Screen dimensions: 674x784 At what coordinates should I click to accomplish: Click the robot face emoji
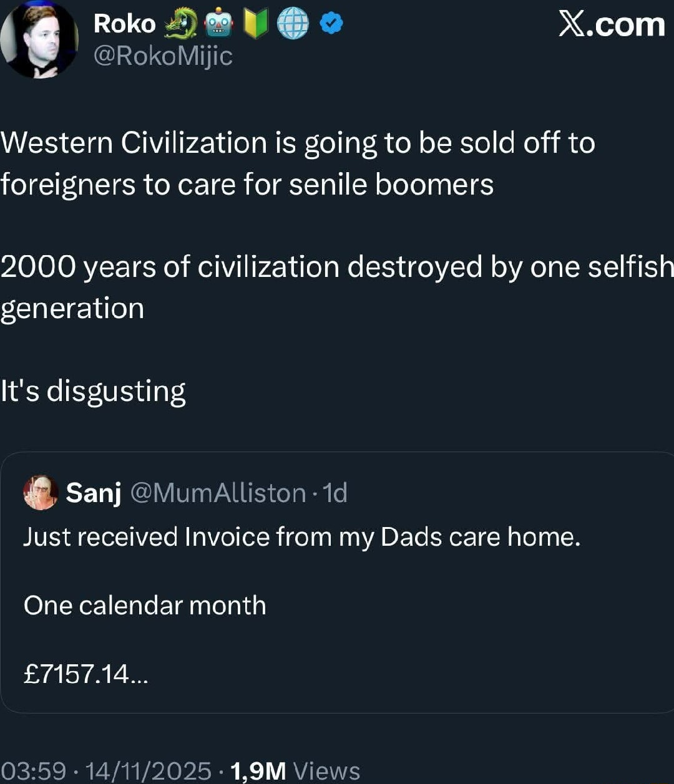[218, 24]
